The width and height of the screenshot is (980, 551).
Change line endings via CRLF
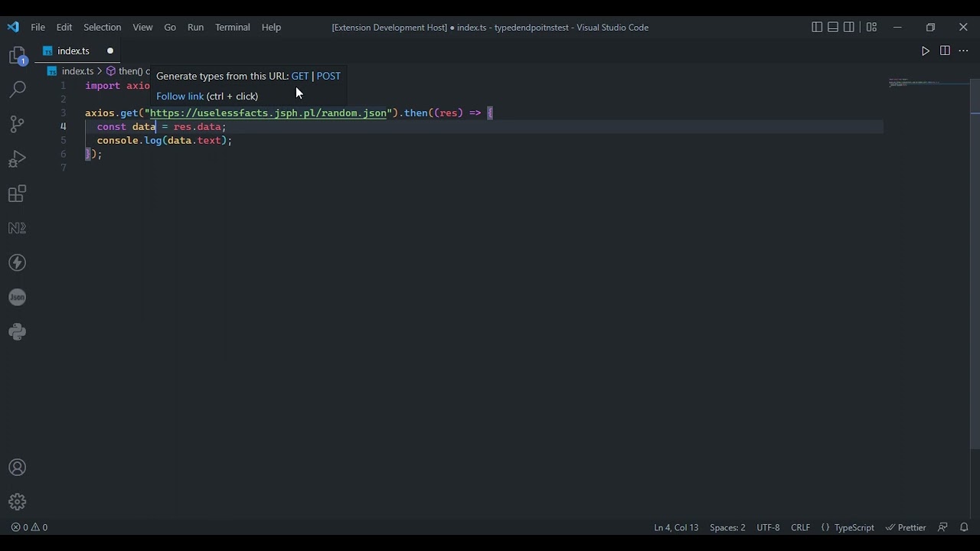pyautogui.click(x=800, y=527)
